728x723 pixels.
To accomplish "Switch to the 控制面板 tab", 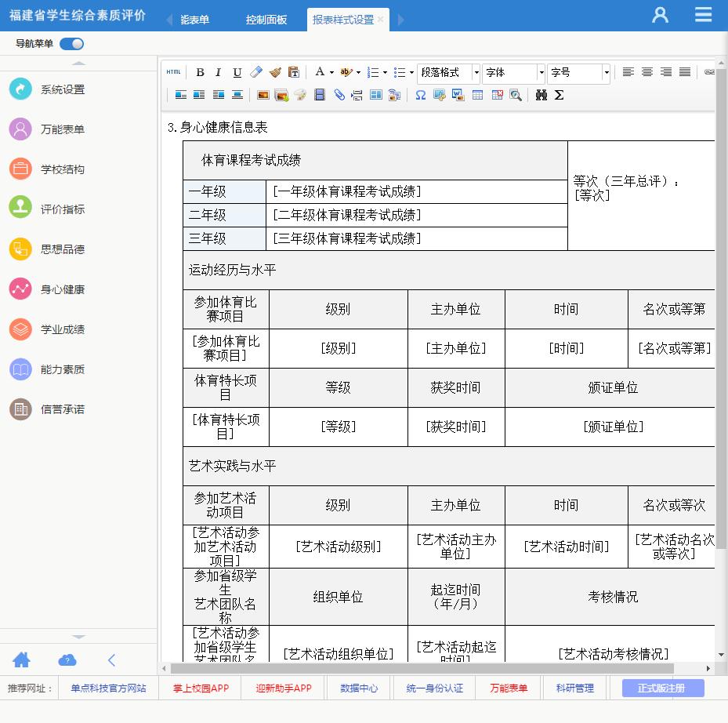I will pyautogui.click(x=266, y=20).
